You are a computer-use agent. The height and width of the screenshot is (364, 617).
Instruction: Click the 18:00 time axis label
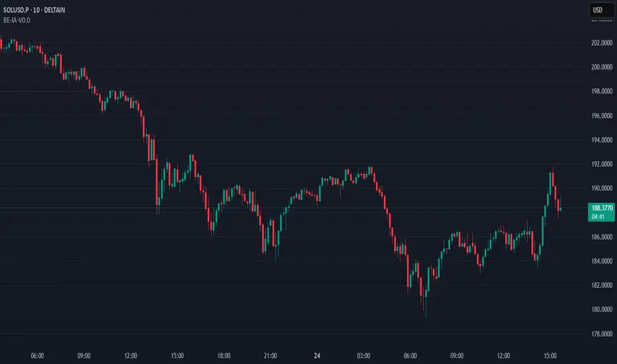(x=224, y=355)
